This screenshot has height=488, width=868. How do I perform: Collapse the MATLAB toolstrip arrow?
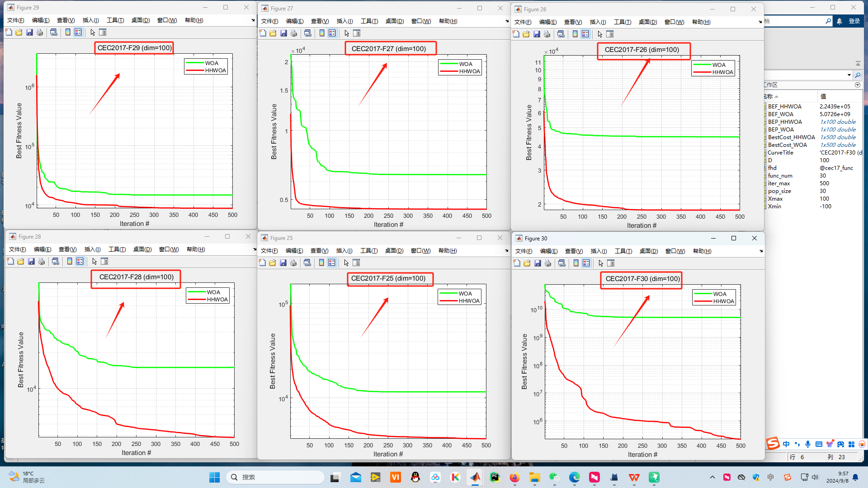coord(858,63)
